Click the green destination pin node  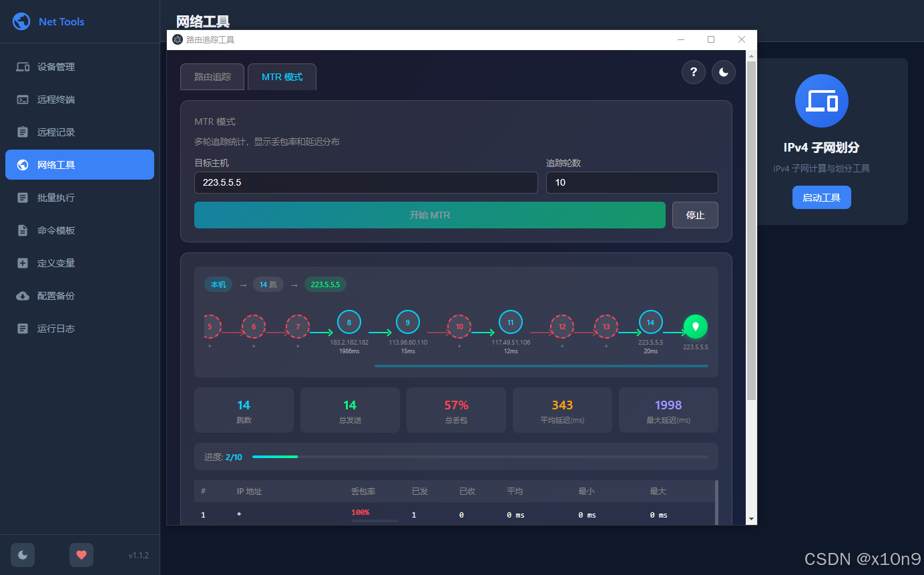pyautogui.click(x=696, y=327)
